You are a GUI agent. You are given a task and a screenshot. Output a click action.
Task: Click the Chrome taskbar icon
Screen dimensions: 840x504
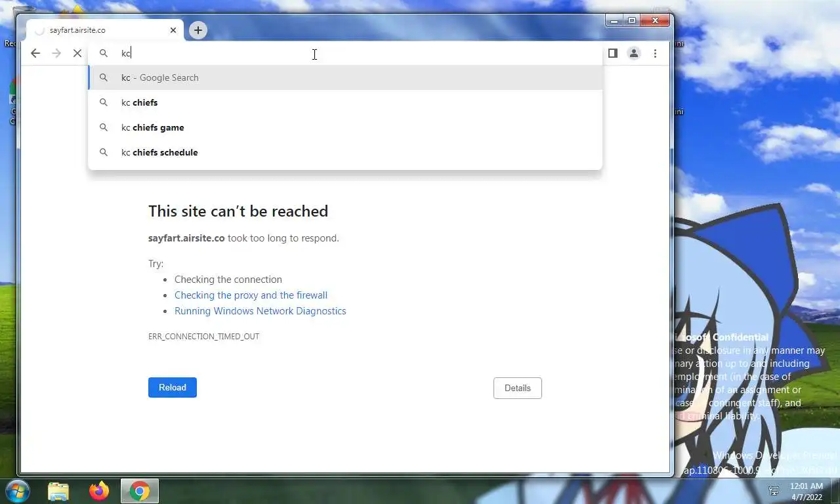click(139, 491)
